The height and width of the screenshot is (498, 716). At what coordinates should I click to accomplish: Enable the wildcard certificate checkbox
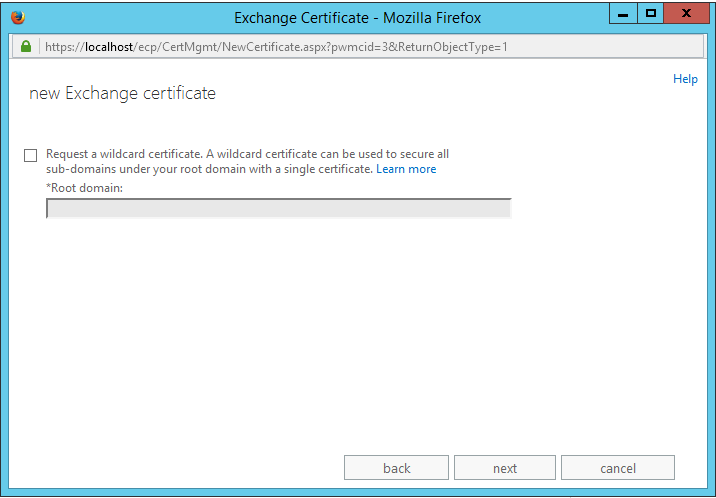coord(30,155)
